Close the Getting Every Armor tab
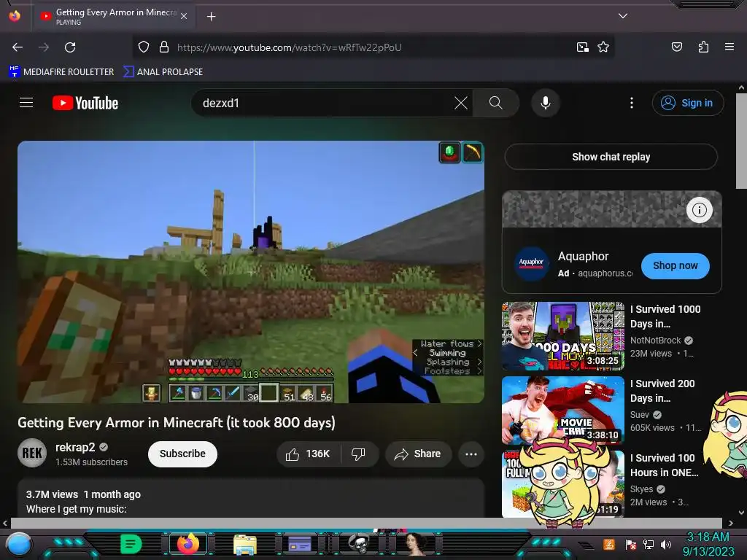Viewport: 747px width, 560px height. coord(183,16)
